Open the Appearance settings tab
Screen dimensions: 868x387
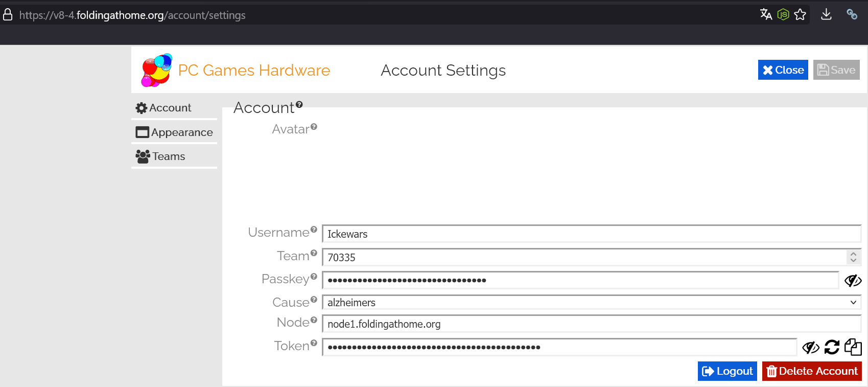174,132
